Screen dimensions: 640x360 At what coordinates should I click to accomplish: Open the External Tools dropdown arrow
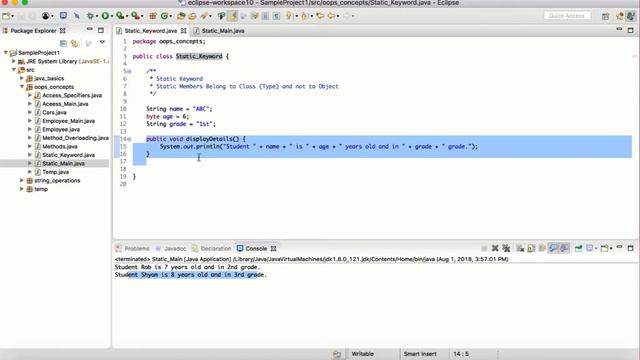pos(142,16)
